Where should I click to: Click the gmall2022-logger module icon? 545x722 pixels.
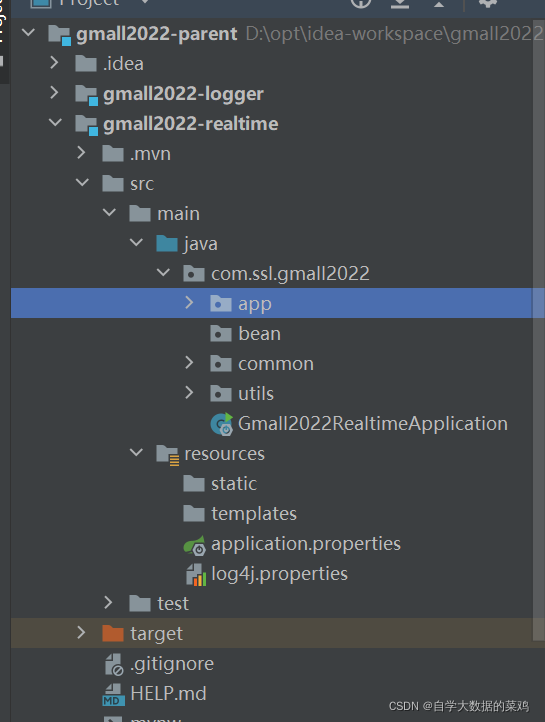(87, 95)
